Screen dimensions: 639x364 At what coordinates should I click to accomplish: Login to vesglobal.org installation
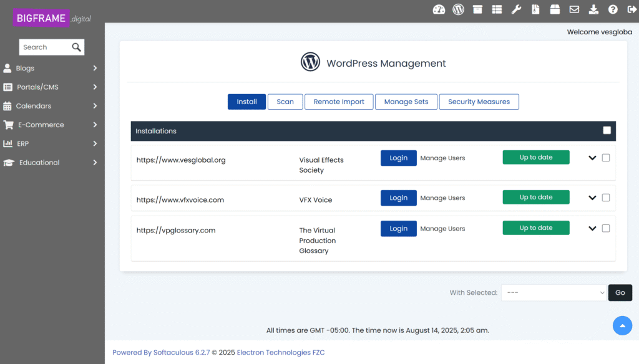(x=399, y=158)
